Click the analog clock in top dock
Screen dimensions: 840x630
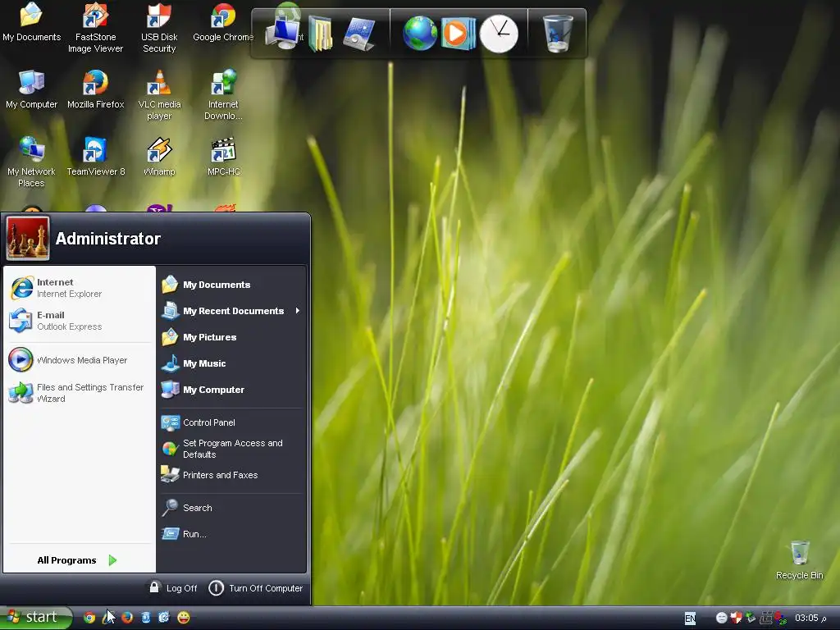click(x=499, y=34)
